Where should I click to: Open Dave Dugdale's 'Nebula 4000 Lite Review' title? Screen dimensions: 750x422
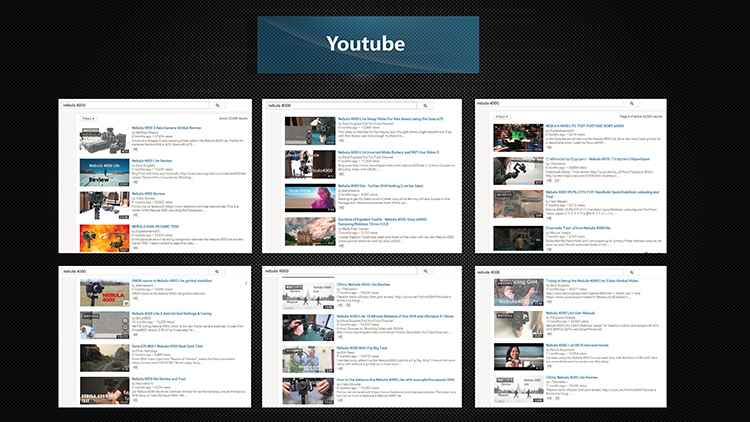tap(152, 161)
